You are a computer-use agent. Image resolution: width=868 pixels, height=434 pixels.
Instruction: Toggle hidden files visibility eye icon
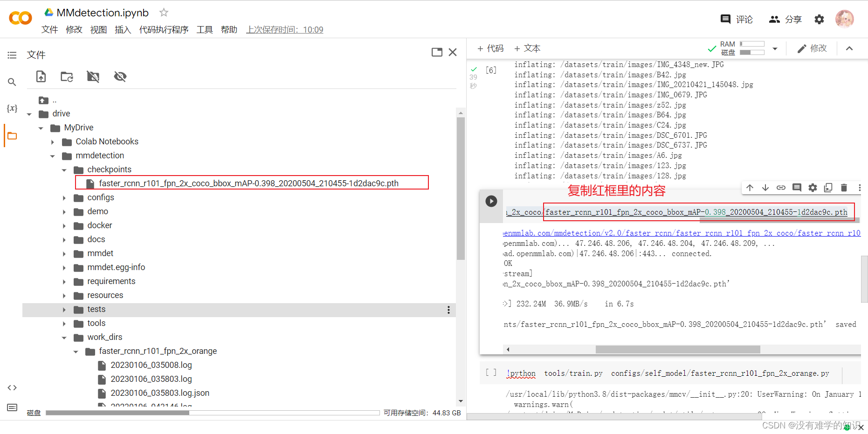coord(120,76)
